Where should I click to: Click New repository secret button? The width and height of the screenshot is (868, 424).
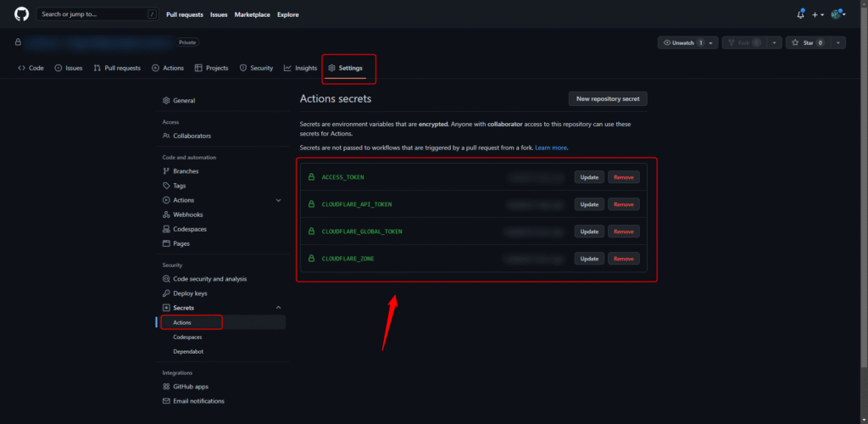click(608, 99)
